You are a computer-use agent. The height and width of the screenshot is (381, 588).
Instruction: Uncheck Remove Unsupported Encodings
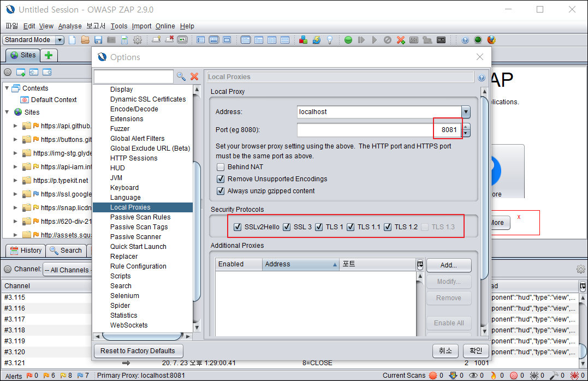click(x=221, y=179)
